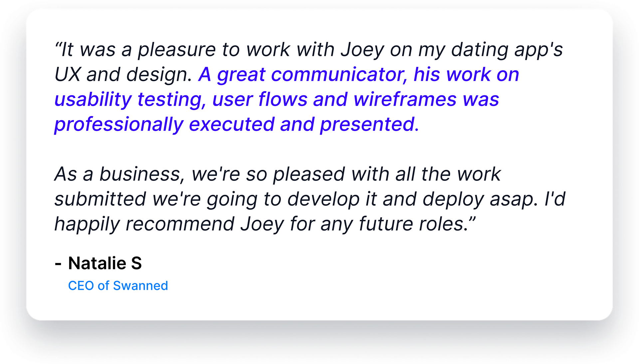
Task: Click the words "happily recommend"
Action: pos(144,224)
